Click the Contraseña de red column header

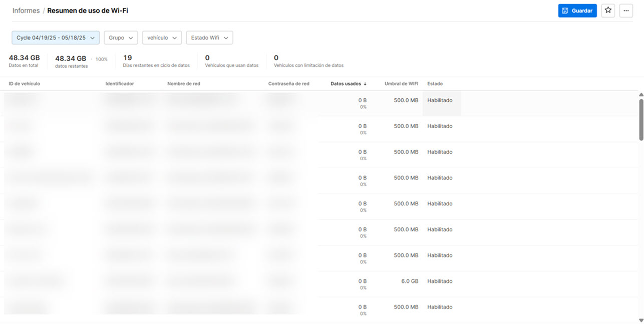pos(289,84)
